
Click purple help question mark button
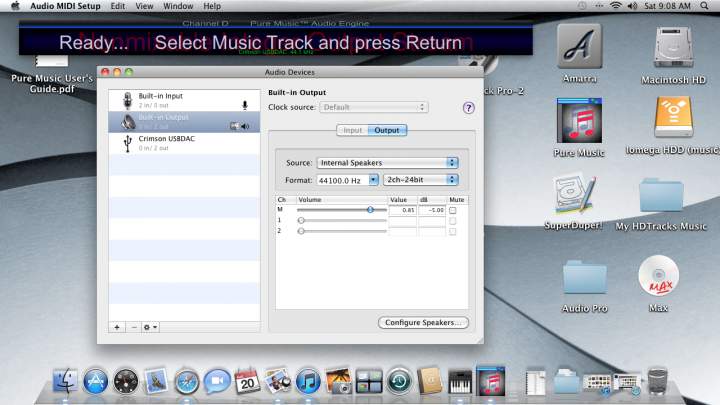(x=468, y=108)
